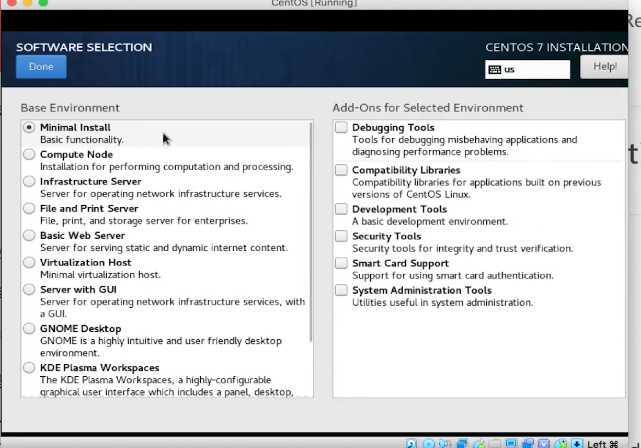Choose Basic Web Server option
This screenshot has height=448, width=641.
coord(29,235)
